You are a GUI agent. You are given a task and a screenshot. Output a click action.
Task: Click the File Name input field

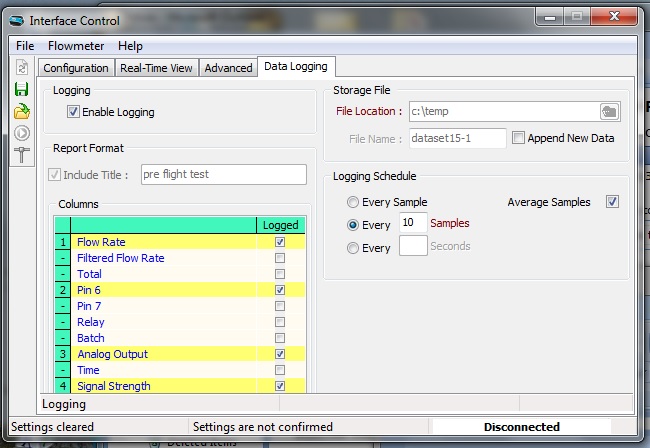click(457, 138)
